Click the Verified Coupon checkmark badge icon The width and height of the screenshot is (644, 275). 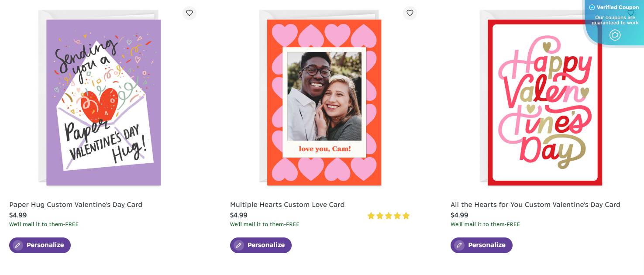pos(592,7)
